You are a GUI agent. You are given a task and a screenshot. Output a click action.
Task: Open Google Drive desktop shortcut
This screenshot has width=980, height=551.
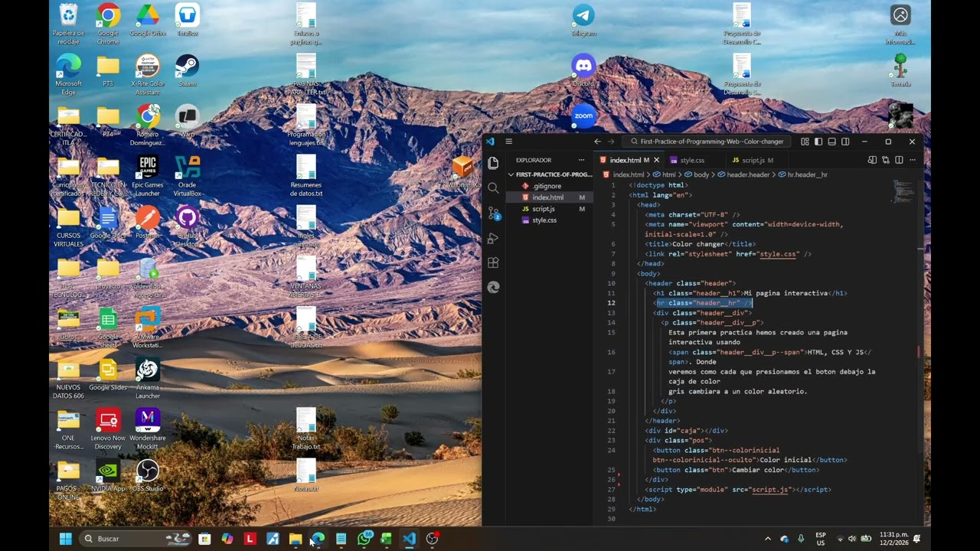coord(148,20)
